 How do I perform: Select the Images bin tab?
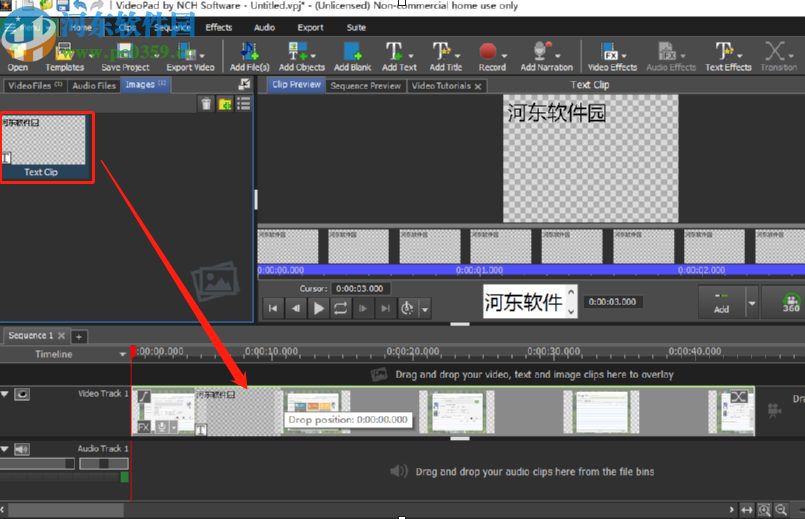tap(146, 85)
